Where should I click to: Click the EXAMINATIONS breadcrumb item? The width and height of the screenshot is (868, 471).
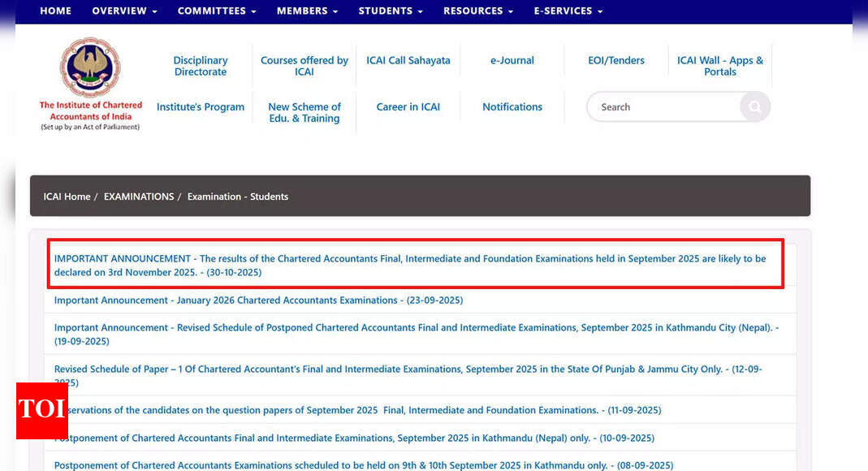pos(139,196)
